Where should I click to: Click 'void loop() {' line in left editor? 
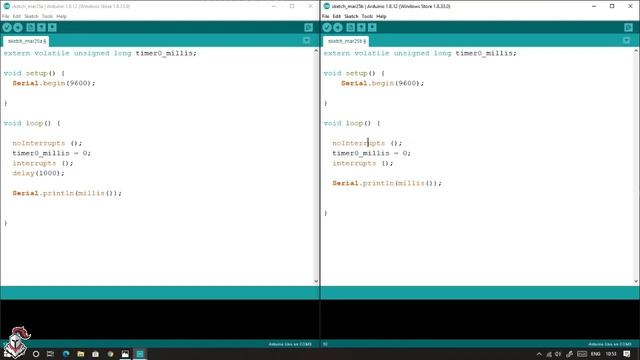(x=32, y=123)
